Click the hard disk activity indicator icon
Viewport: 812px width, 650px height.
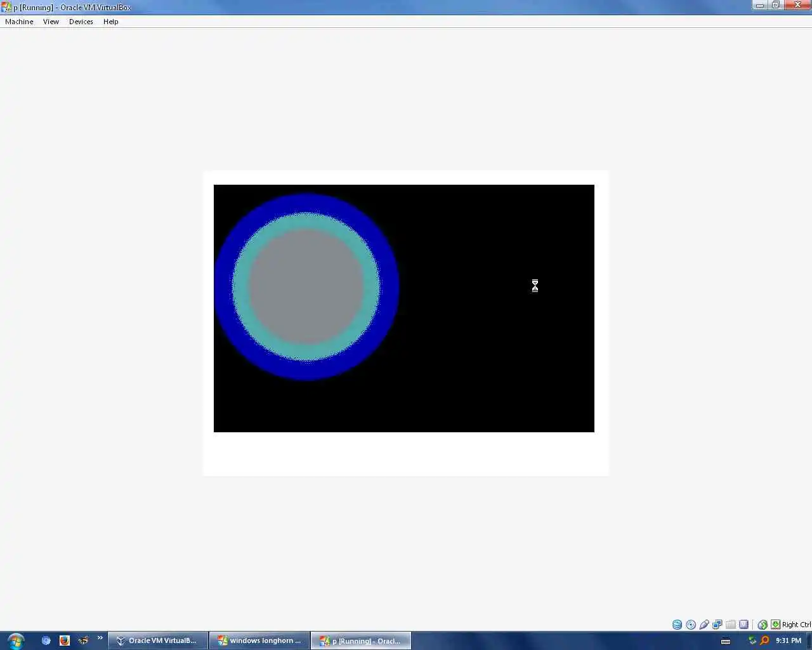pos(677,625)
